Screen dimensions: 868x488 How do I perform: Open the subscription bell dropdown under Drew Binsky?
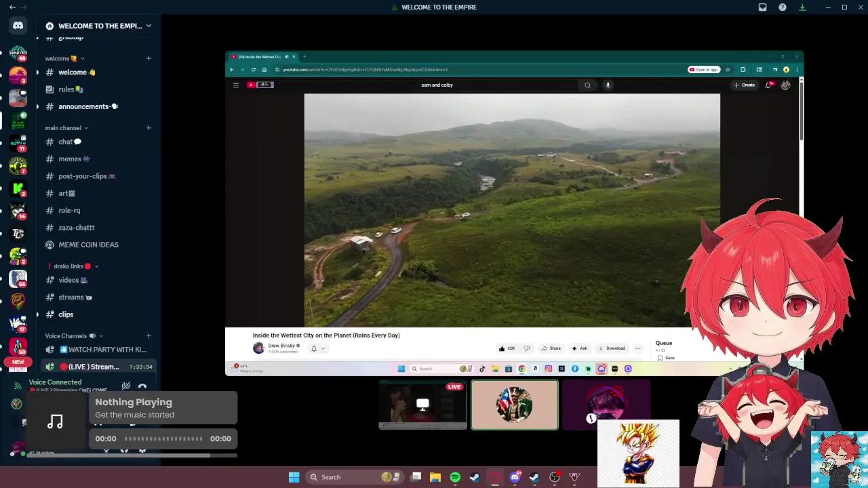[317, 348]
